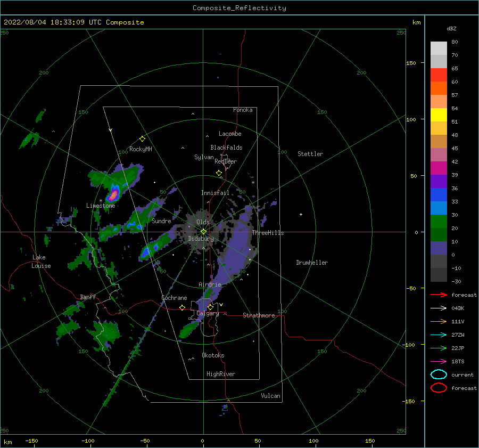Click the yellow km label at top right
The width and height of the screenshot is (479, 448).
[417, 22]
